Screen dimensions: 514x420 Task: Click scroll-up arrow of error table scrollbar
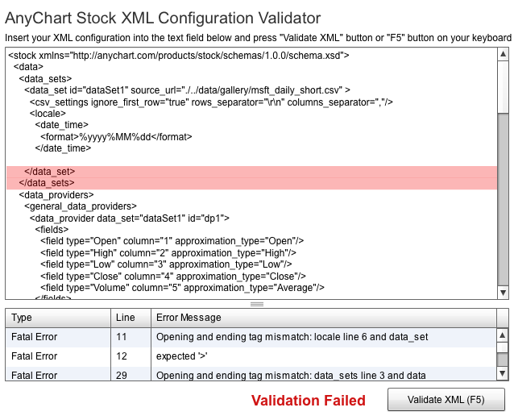(x=503, y=335)
